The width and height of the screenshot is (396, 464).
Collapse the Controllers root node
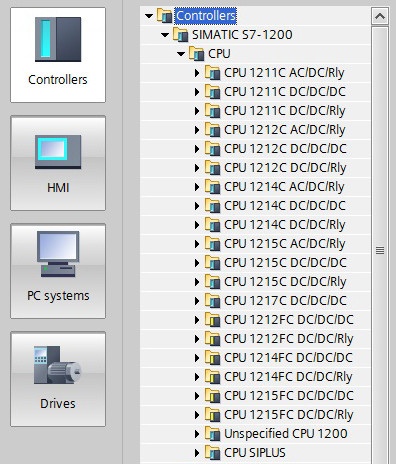(149, 16)
